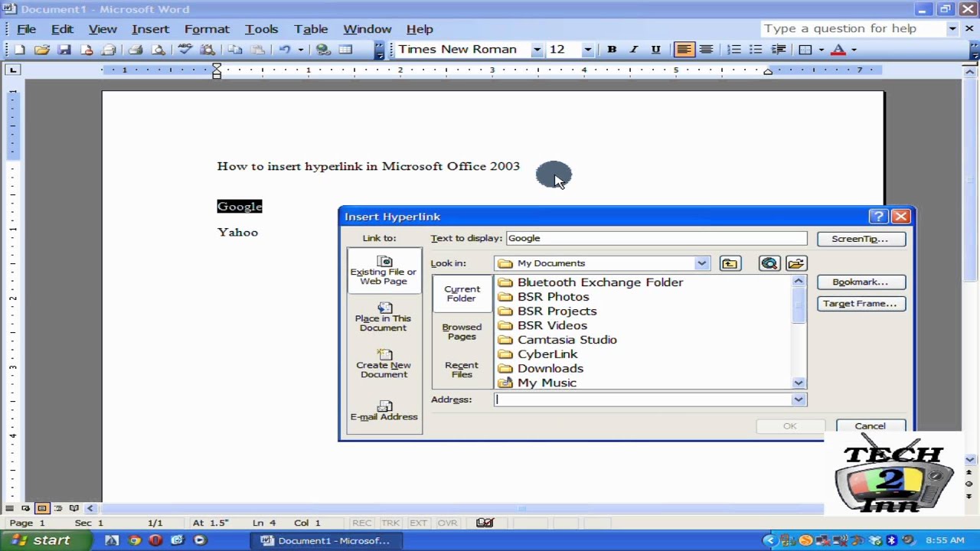Viewport: 980px width, 551px height.
Task: Expand the Look in dropdown
Action: tap(701, 263)
